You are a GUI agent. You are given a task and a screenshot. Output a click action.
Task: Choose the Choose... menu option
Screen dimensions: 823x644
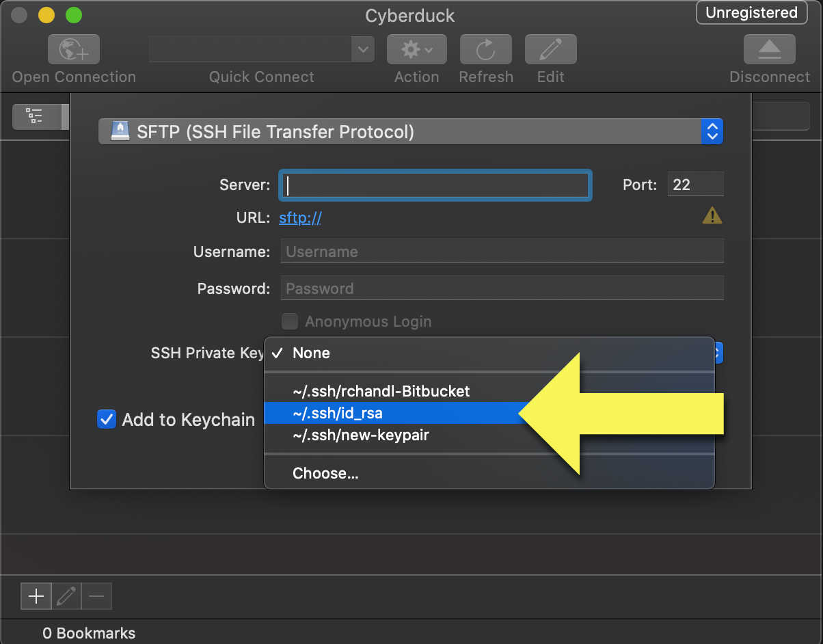[489, 473]
